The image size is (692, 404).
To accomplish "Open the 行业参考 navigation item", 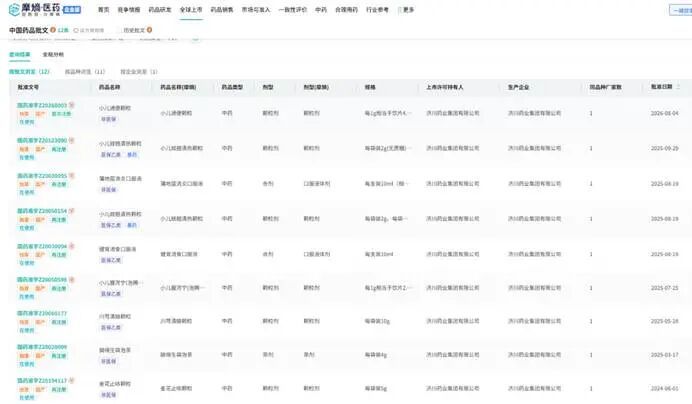I will [377, 10].
